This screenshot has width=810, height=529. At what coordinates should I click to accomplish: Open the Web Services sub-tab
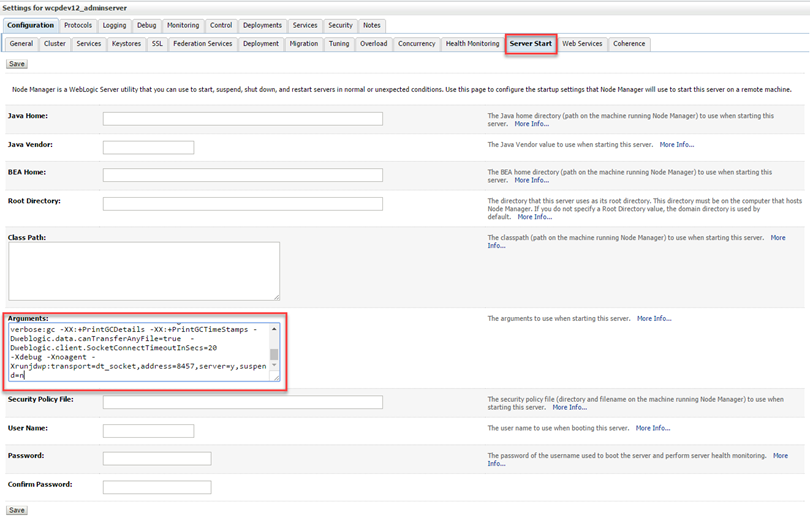[x=582, y=44]
